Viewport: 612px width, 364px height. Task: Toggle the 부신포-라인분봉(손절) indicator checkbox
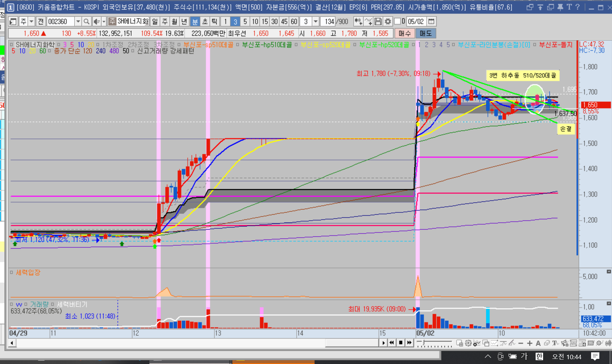coord(454,45)
